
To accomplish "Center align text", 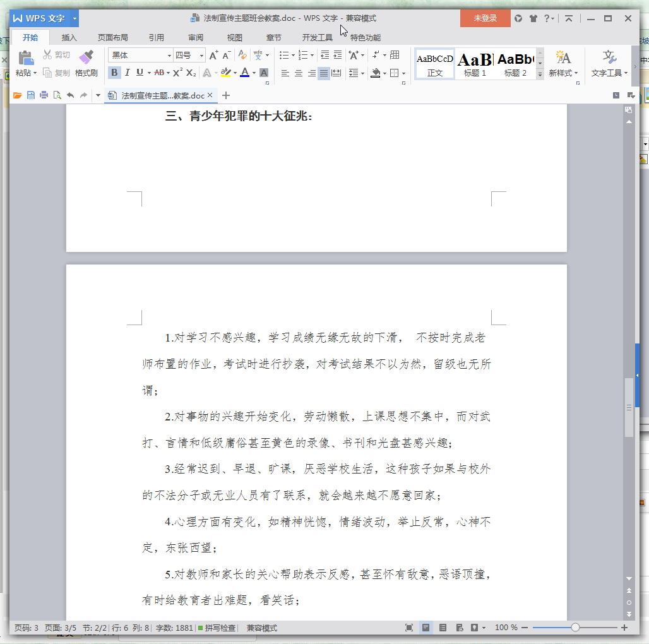I will click(299, 73).
